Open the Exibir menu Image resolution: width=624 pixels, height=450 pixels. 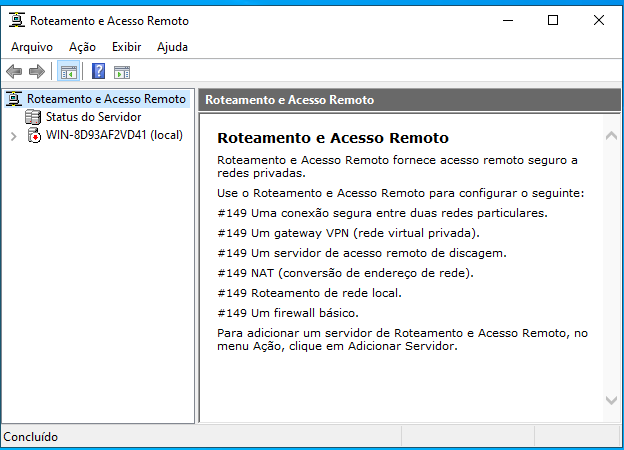[x=127, y=47]
